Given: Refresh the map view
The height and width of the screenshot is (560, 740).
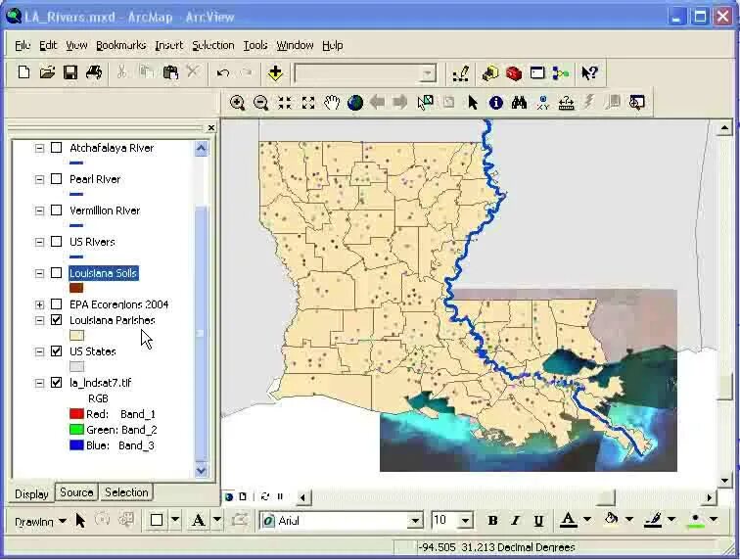Looking at the screenshot, I should [264, 496].
